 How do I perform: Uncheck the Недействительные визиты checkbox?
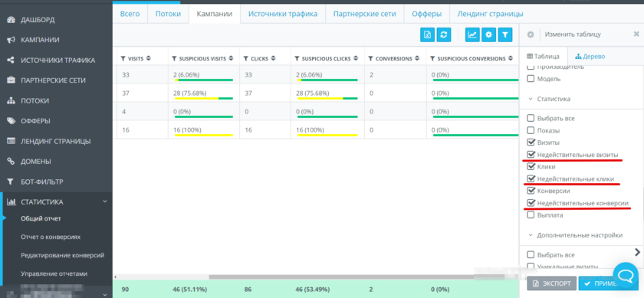click(x=531, y=154)
